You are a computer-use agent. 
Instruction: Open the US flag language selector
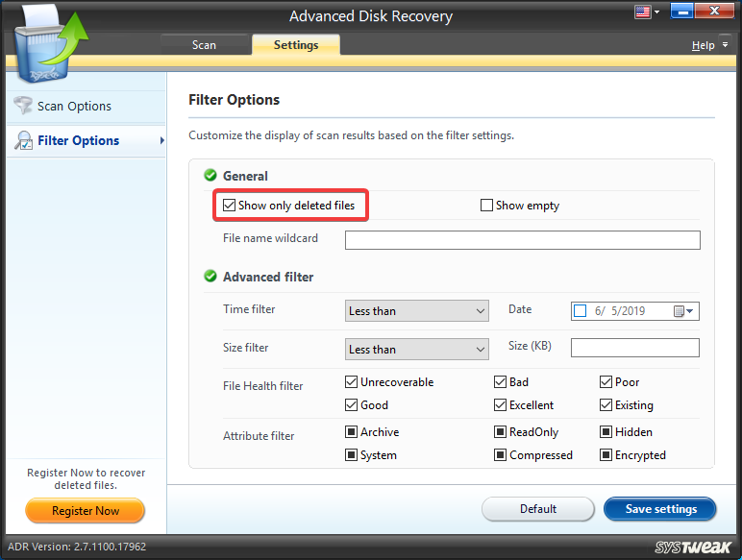tap(642, 12)
